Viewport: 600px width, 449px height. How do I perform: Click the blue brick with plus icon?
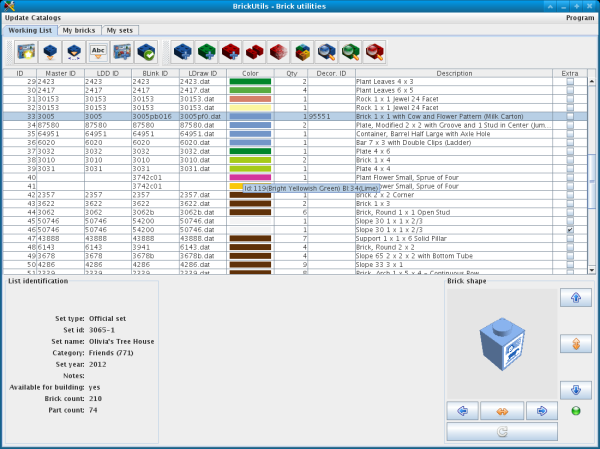point(183,52)
